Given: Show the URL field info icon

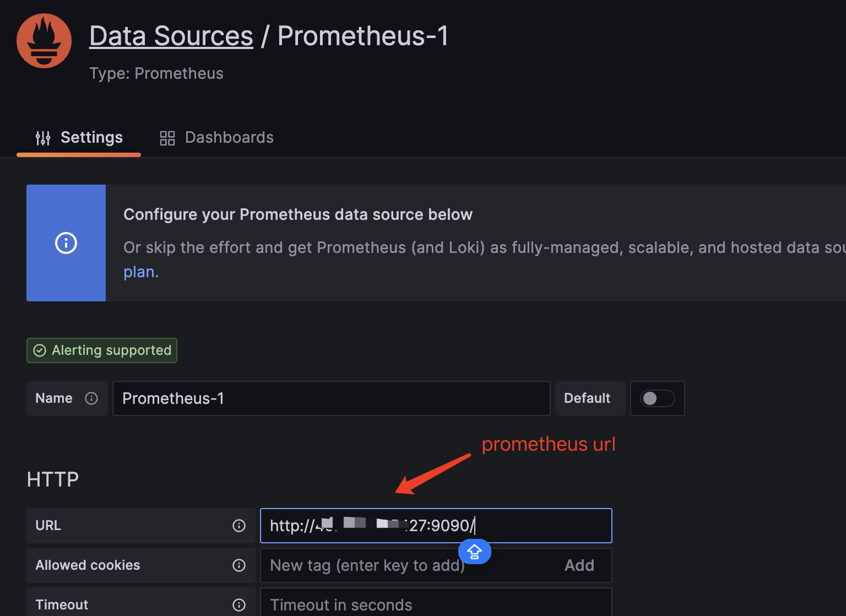Looking at the screenshot, I should pos(239,526).
